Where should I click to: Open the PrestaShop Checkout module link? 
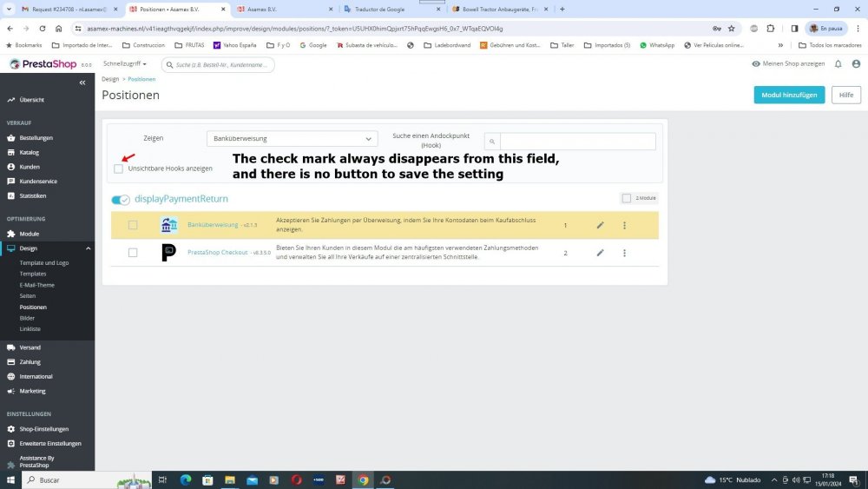tap(218, 253)
